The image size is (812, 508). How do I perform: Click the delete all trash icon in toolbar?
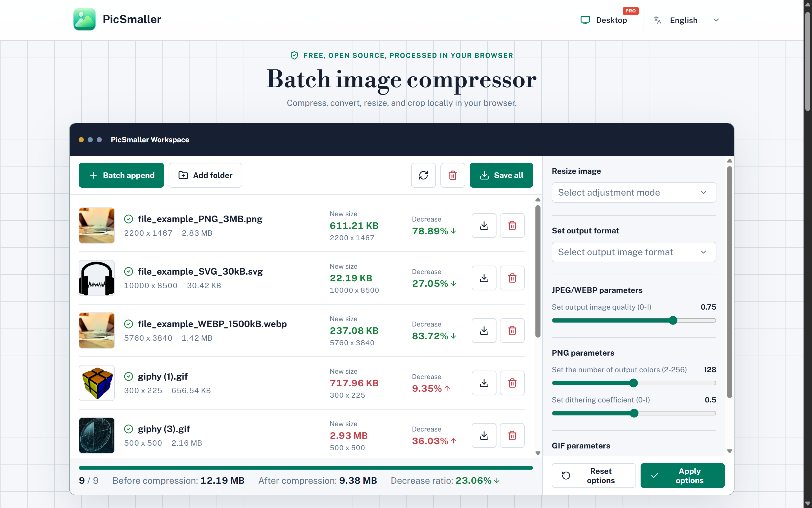(453, 175)
